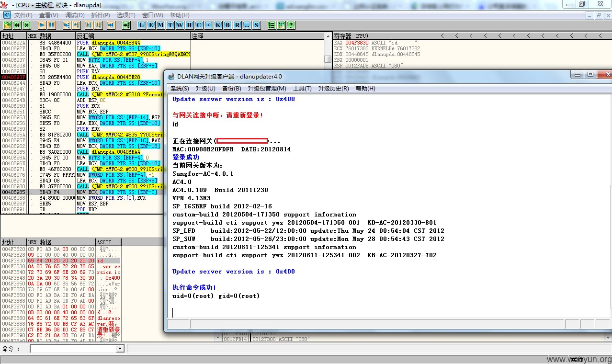
Task: Open References with the R icon
Action: tap(238, 25)
